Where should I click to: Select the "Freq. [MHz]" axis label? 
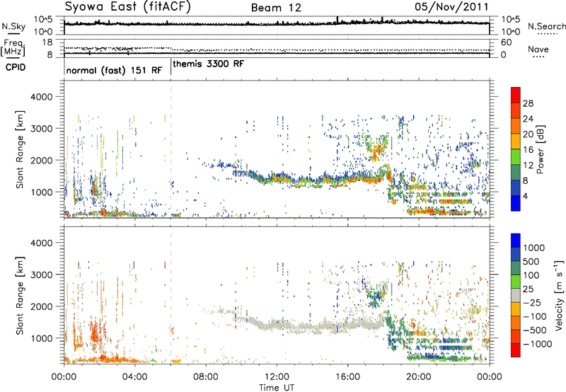click(13, 47)
